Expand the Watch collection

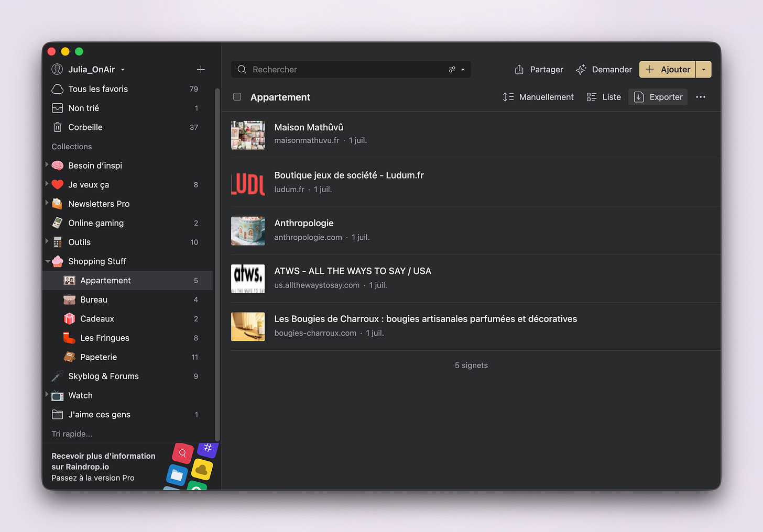[x=47, y=394]
